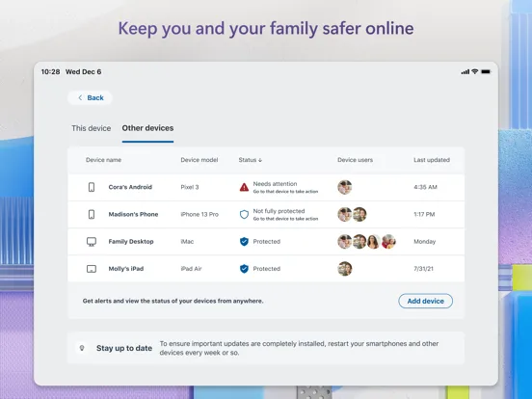Select the Not fully protected status text

[279, 211]
